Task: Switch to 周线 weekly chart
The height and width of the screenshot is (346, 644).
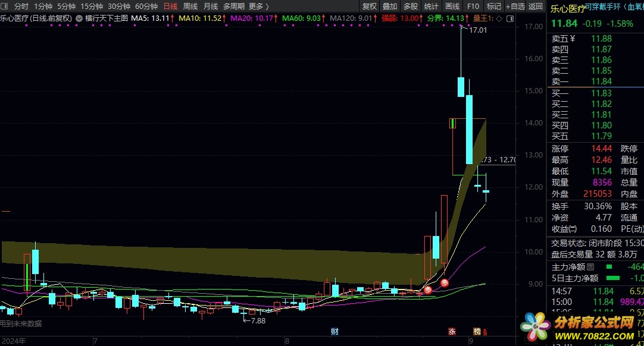Action: pyautogui.click(x=190, y=6)
